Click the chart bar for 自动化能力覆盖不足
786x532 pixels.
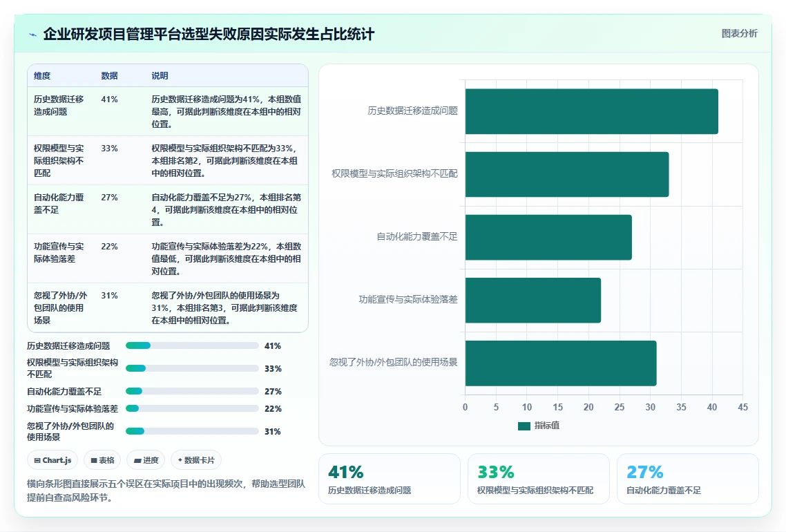(548, 237)
